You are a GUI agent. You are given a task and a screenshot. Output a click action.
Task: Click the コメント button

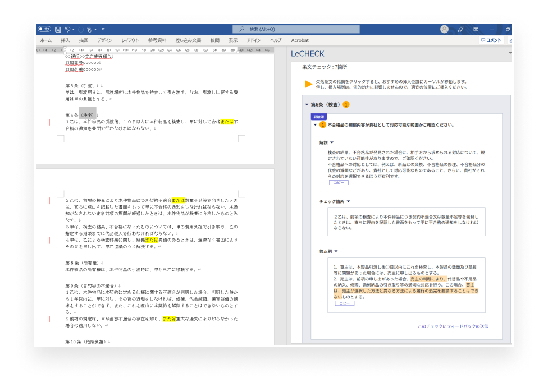491,40
